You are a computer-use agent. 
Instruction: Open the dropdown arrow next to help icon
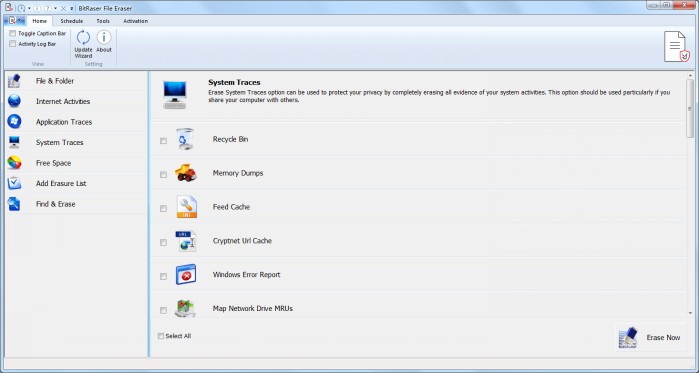click(55, 8)
